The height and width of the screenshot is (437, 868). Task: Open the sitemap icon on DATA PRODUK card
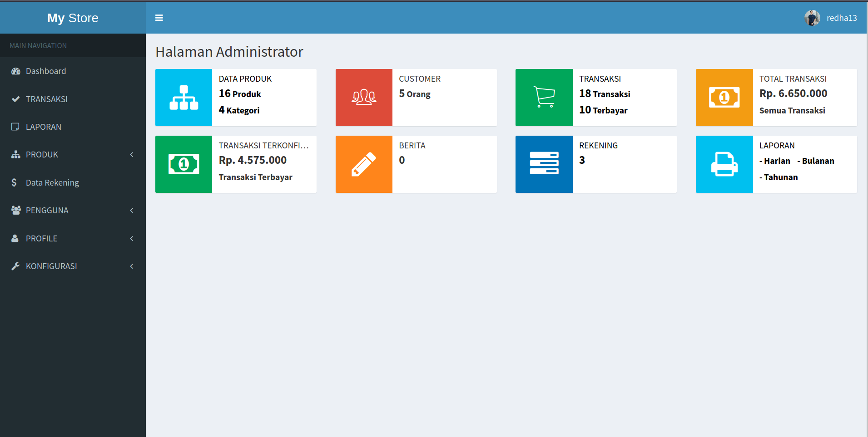tap(184, 97)
